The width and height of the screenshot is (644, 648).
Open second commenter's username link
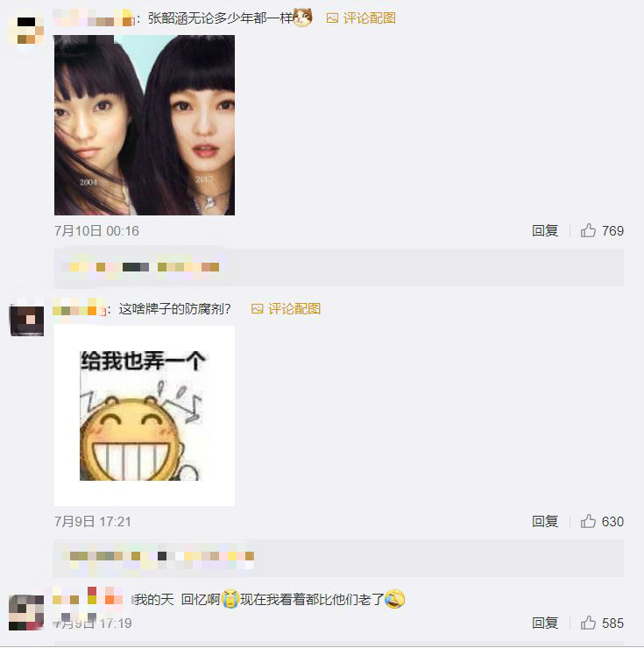point(80,309)
